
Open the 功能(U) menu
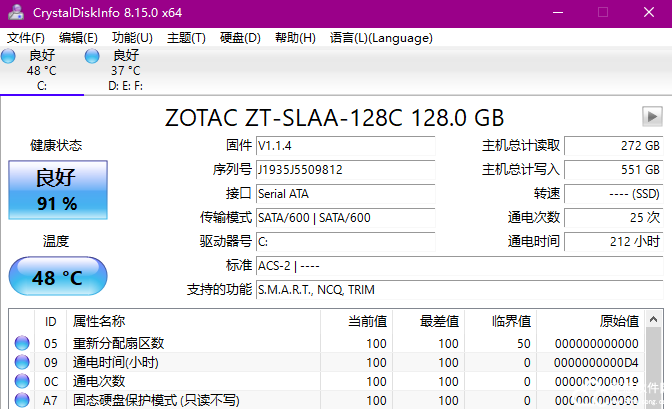pyautogui.click(x=132, y=38)
